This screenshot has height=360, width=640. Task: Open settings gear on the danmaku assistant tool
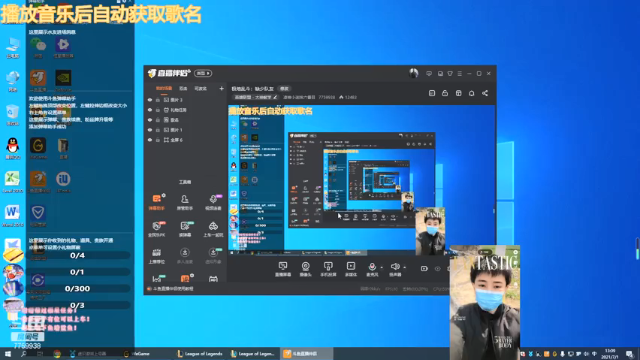tap(163, 195)
